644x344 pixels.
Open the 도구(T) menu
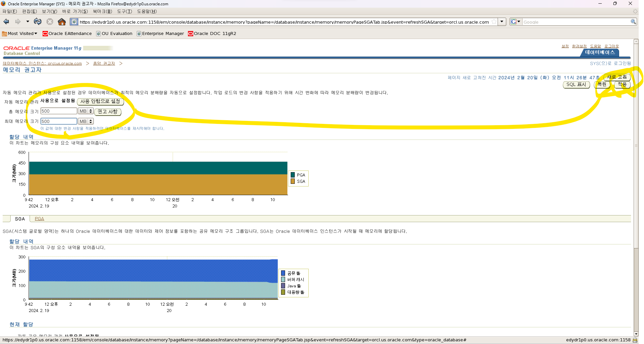pyautogui.click(x=124, y=11)
